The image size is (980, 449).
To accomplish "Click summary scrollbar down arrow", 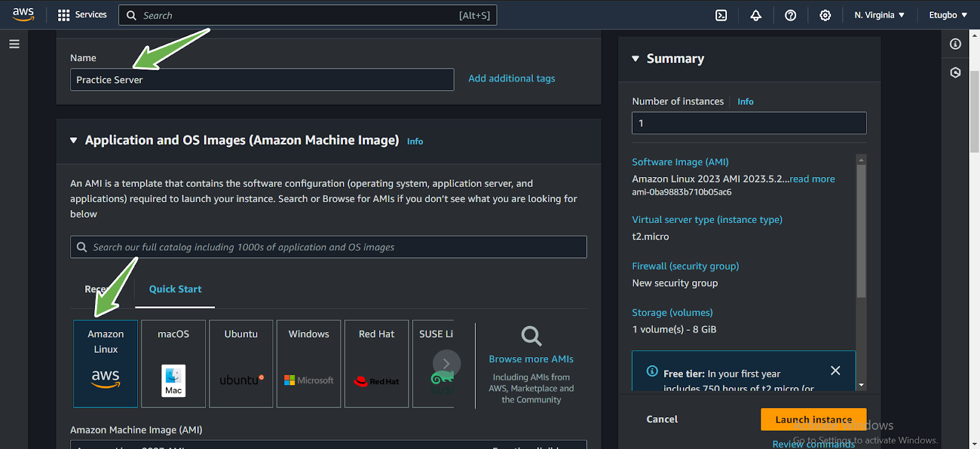I will (x=861, y=385).
